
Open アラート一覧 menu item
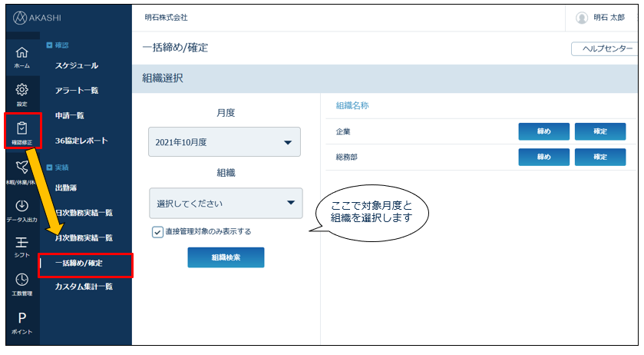coord(77,91)
